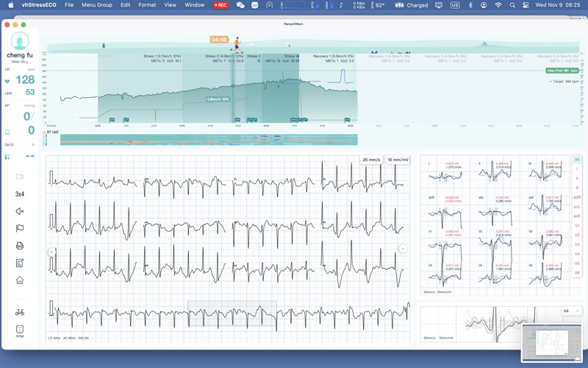Expand the V4 lead dropdown

pyautogui.click(x=572, y=311)
